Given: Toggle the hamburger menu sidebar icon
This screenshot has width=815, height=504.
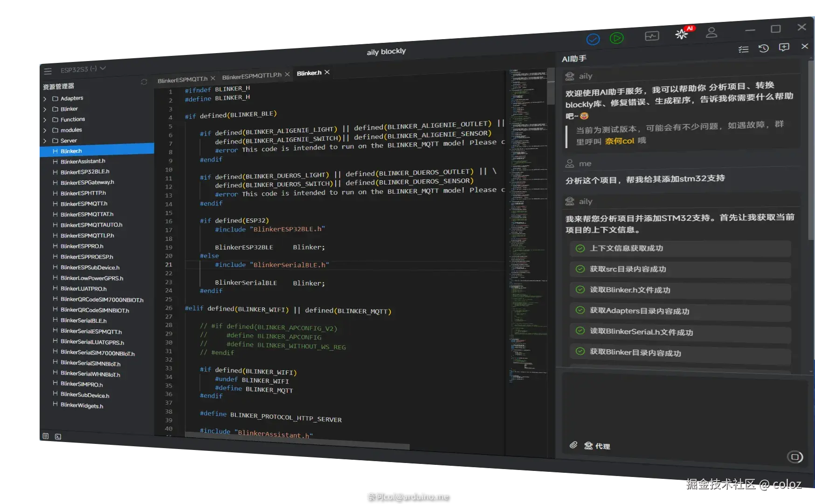Looking at the screenshot, I should tap(48, 71).
